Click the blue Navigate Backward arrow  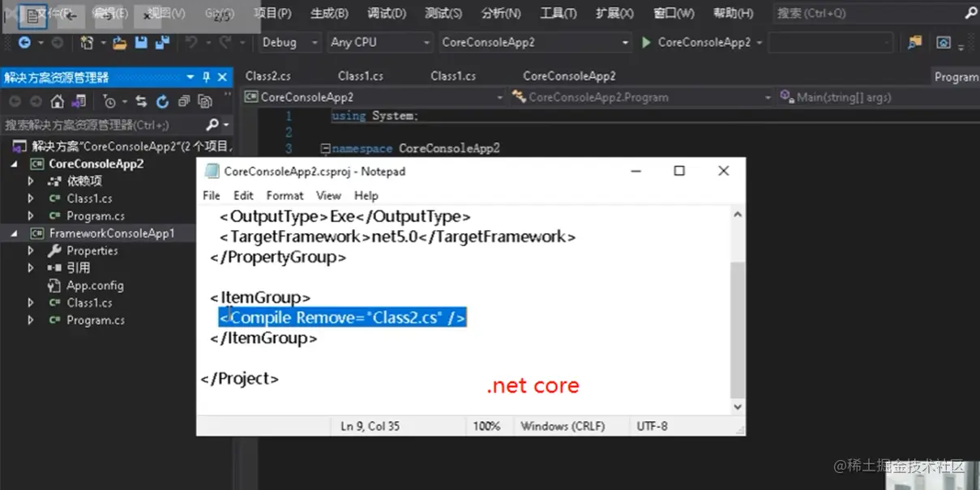click(24, 43)
